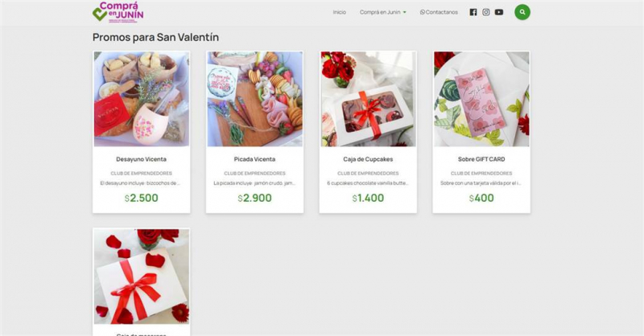Viewport: 644px width, 336px height.
Task: Click the Sobre GIFT CARD title link
Action: 481,159
